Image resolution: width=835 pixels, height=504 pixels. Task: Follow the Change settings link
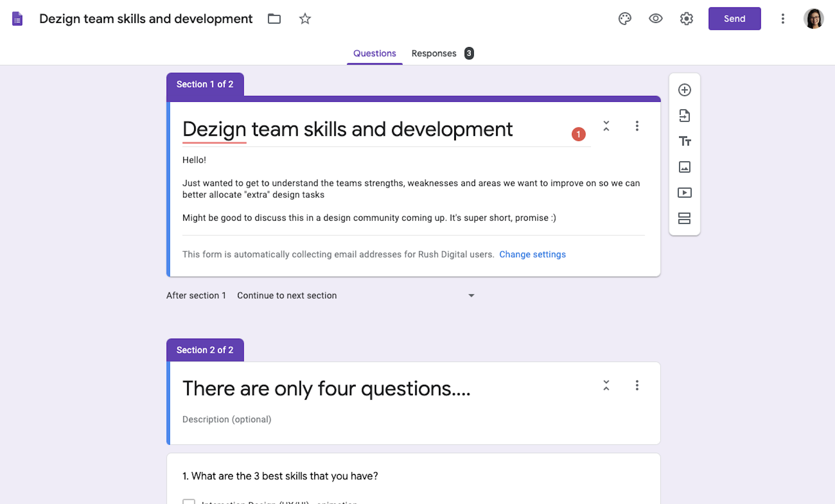click(x=532, y=255)
